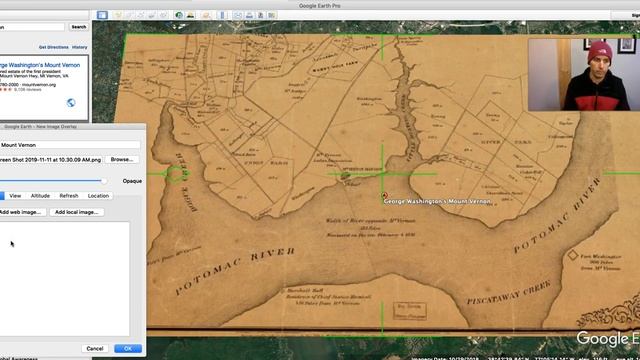Click the Add Image Overlay toolbar icon
This screenshot has height=360, width=640.
pyautogui.click(x=152, y=15)
